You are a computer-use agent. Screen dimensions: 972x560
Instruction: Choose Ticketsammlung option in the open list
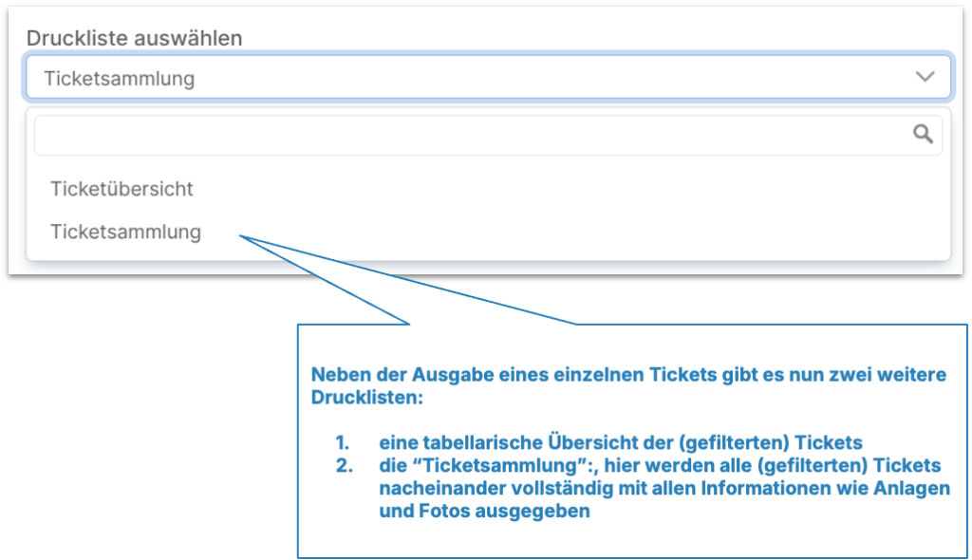(x=125, y=232)
